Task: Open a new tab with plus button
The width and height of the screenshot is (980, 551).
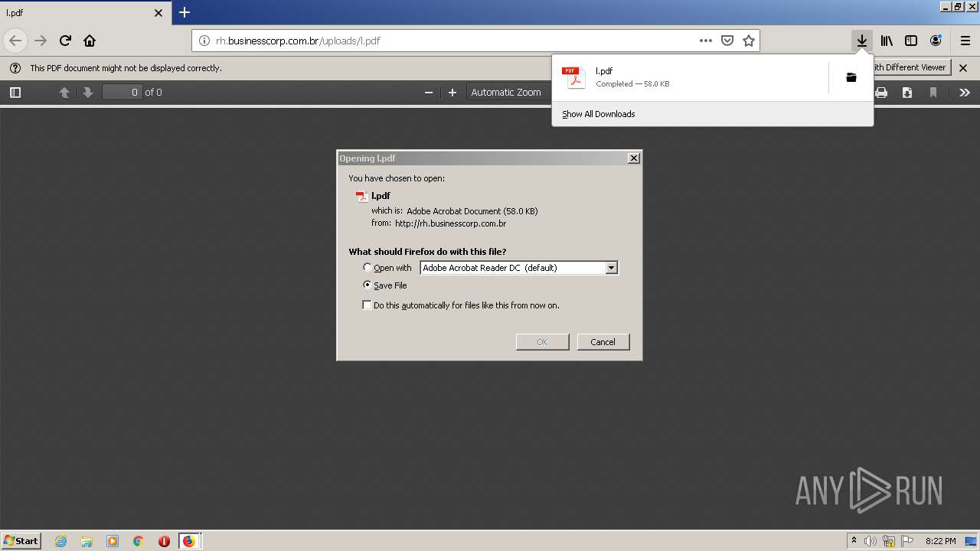Action: point(185,12)
